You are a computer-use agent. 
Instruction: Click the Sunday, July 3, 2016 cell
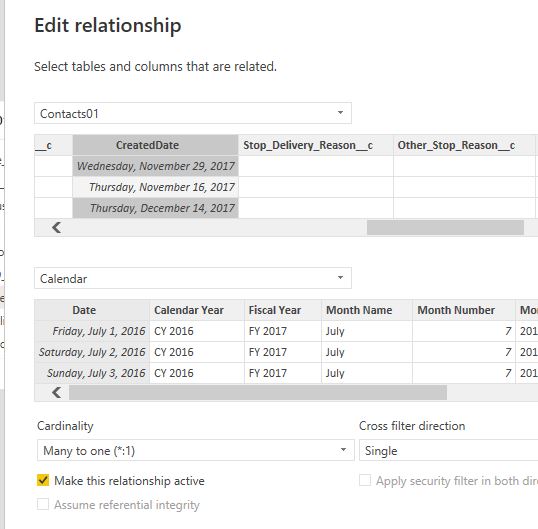pos(92,373)
